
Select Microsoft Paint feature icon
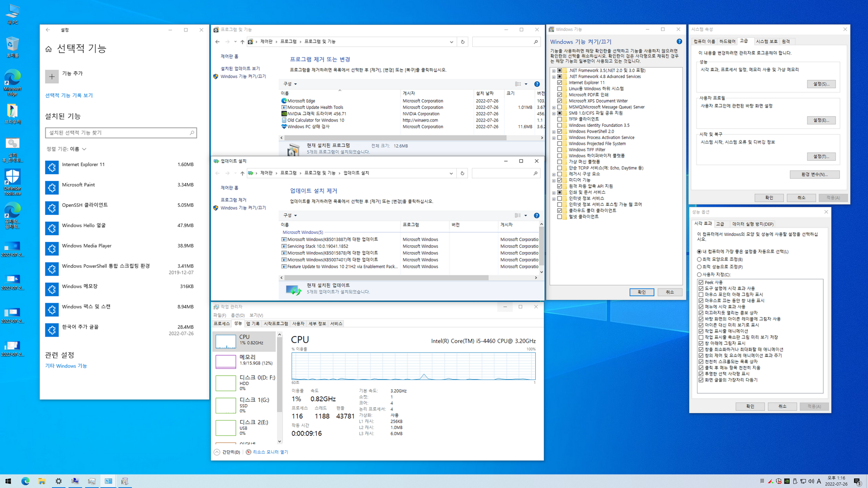pos(52,188)
